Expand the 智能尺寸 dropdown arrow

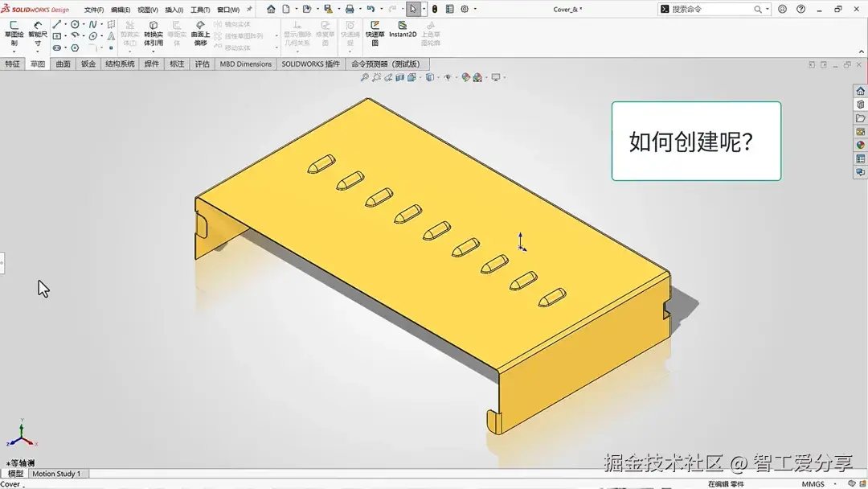click(x=38, y=51)
